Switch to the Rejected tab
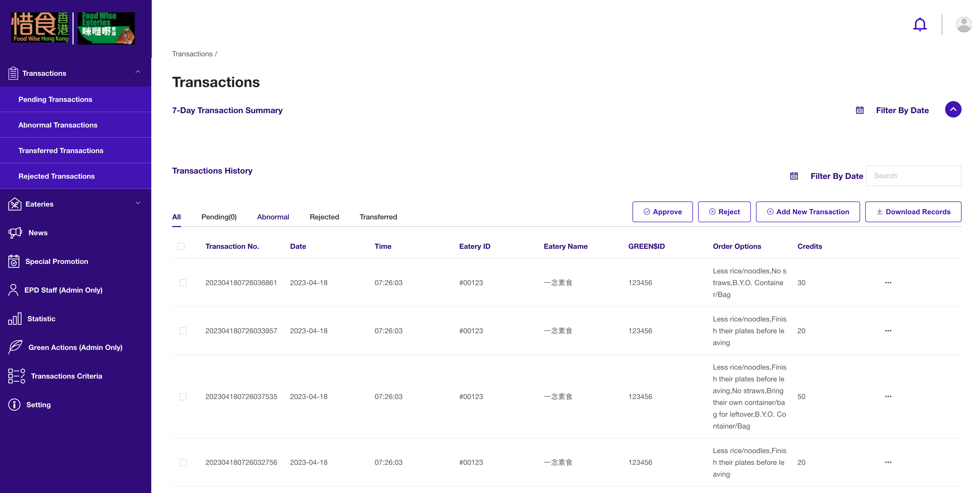The image size is (980, 493). (324, 217)
